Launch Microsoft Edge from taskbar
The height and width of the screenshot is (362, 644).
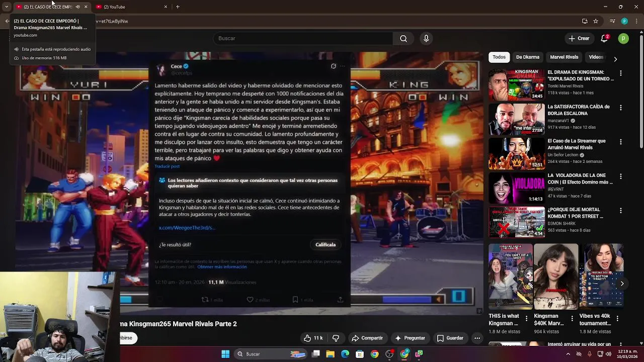tap(345, 354)
